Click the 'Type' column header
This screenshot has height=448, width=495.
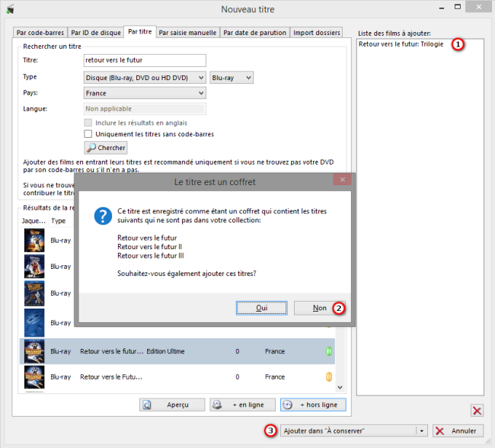59,221
